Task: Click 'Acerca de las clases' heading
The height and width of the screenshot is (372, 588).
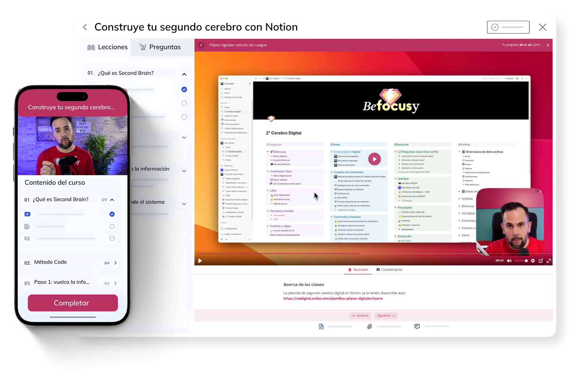Action: (x=304, y=285)
